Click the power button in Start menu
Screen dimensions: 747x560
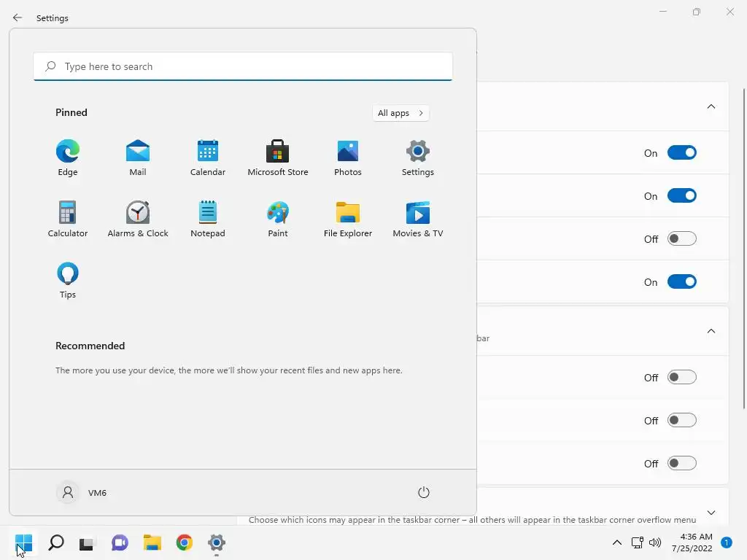(424, 492)
